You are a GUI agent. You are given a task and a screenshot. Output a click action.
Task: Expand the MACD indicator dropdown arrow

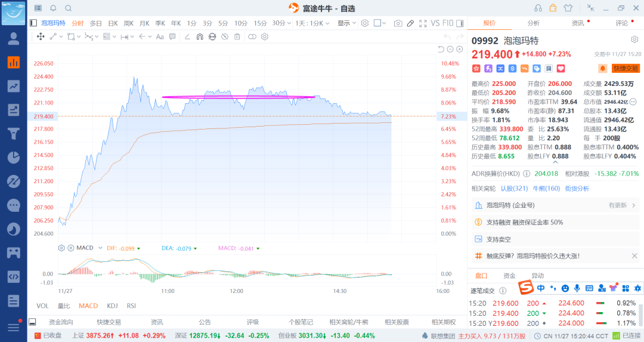point(100,248)
